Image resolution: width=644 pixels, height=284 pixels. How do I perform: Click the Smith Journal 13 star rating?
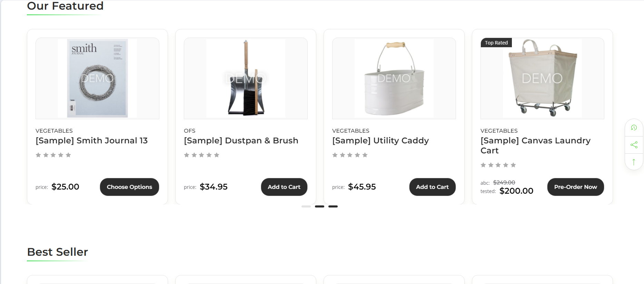pos(53,155)
